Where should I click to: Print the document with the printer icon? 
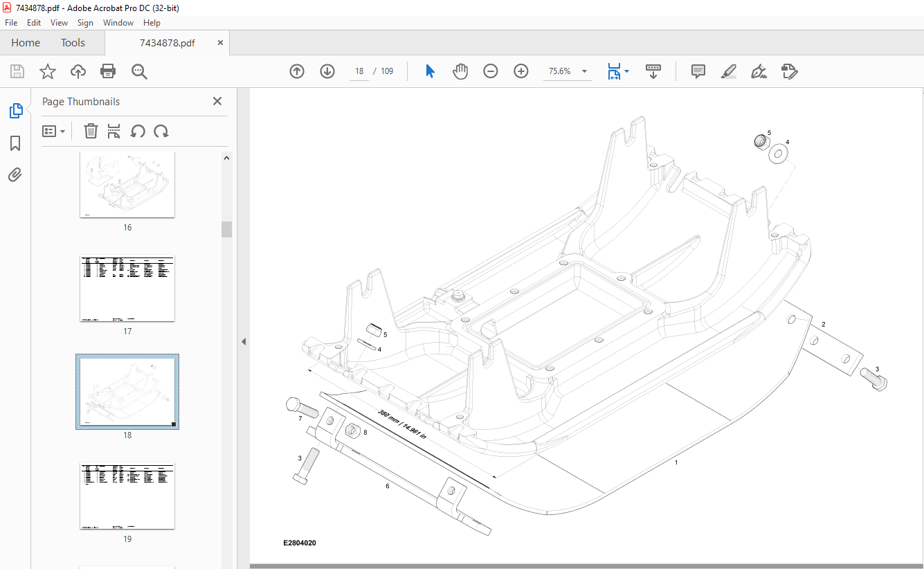point(108,71)
